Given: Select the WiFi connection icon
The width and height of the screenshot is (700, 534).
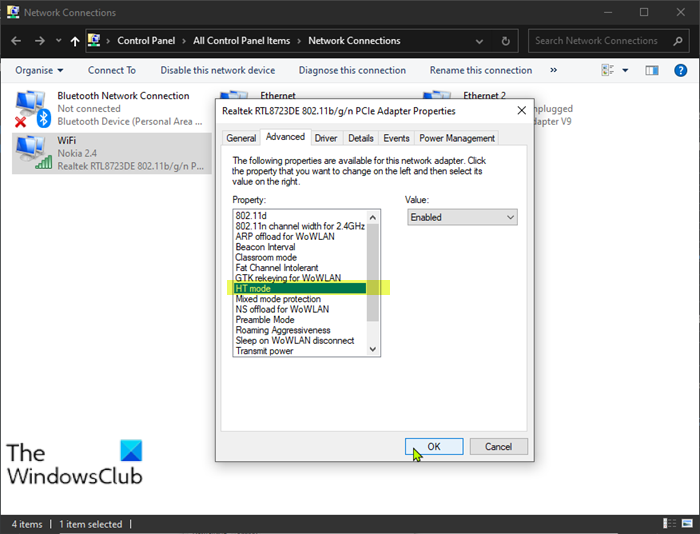Looking at the screenshot, I should (x=33, y=153).
